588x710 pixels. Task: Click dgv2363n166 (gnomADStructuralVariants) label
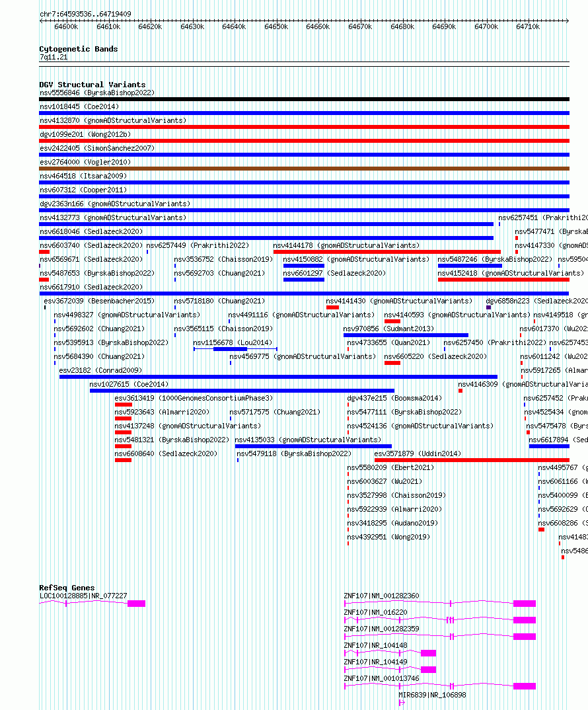coord(115,204)
